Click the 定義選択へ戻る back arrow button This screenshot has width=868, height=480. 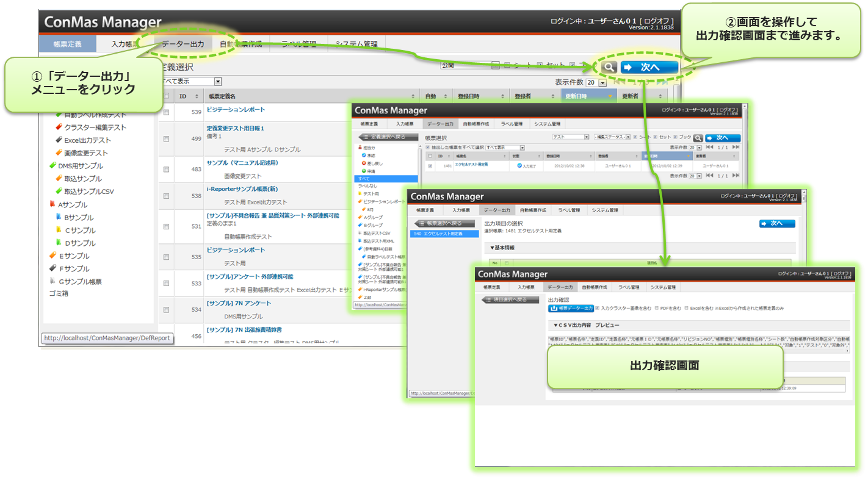coord(389,137)
